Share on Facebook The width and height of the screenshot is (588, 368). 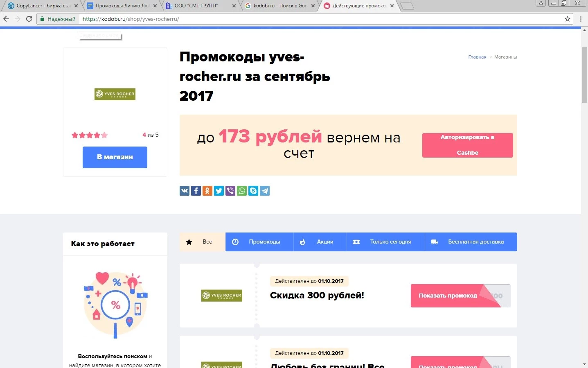[196, 191]
